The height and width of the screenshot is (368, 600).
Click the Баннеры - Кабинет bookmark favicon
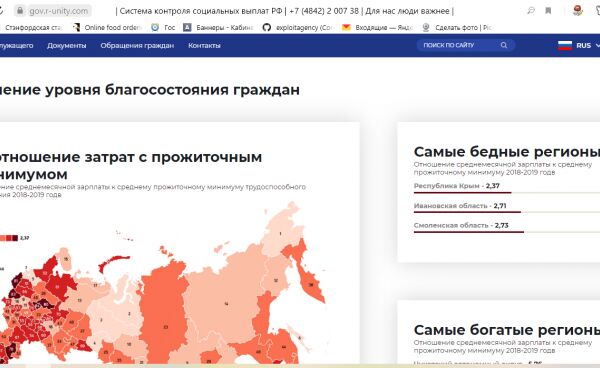pyautogui.click(x=187, y=27)
